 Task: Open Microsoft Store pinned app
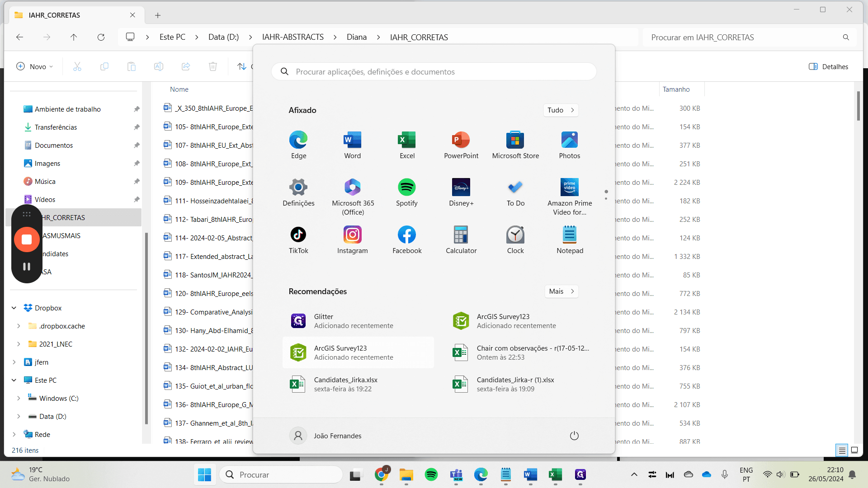[515, 145]
